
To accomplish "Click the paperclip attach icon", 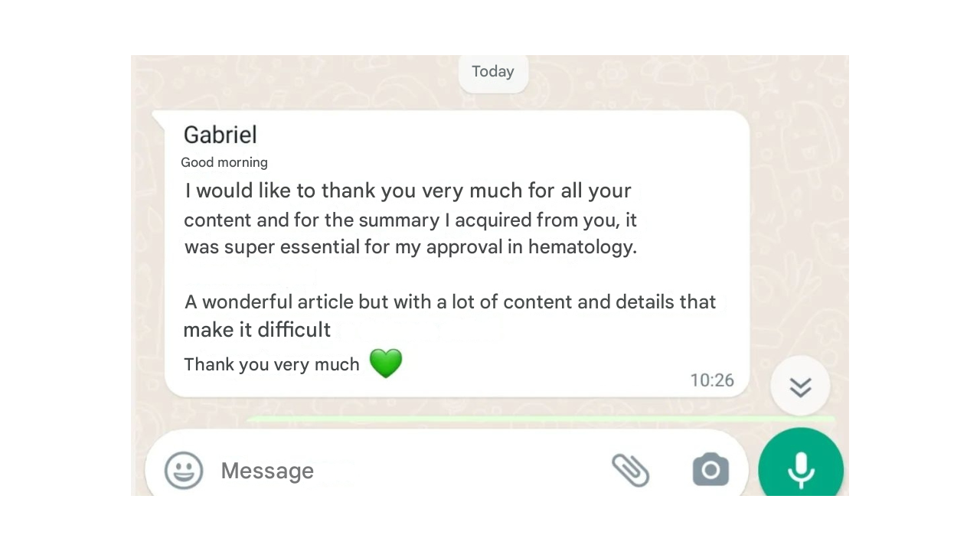I will [x=630, y=470].
